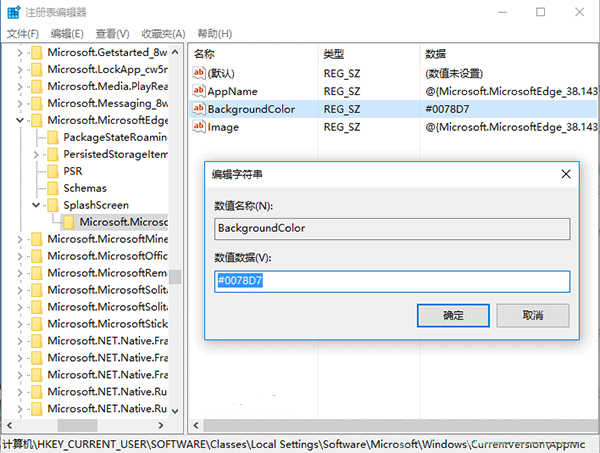
Task: Click the 确定 button in dialog
Action: point(453,315)
